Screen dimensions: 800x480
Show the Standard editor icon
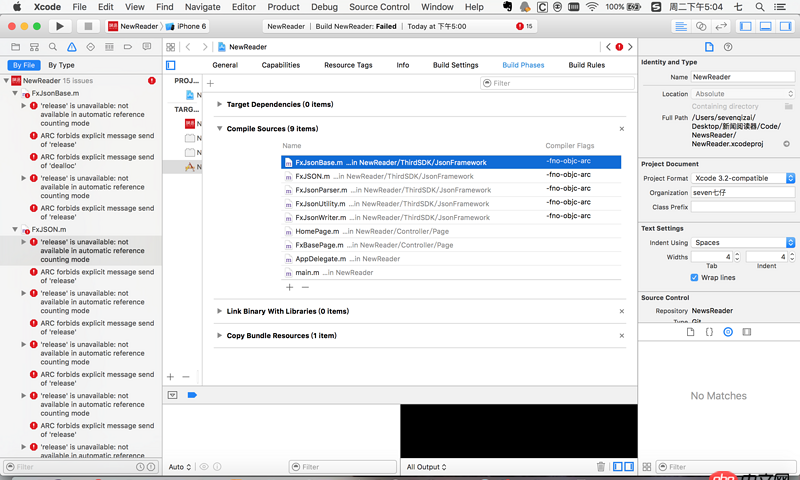click(681, 26)
